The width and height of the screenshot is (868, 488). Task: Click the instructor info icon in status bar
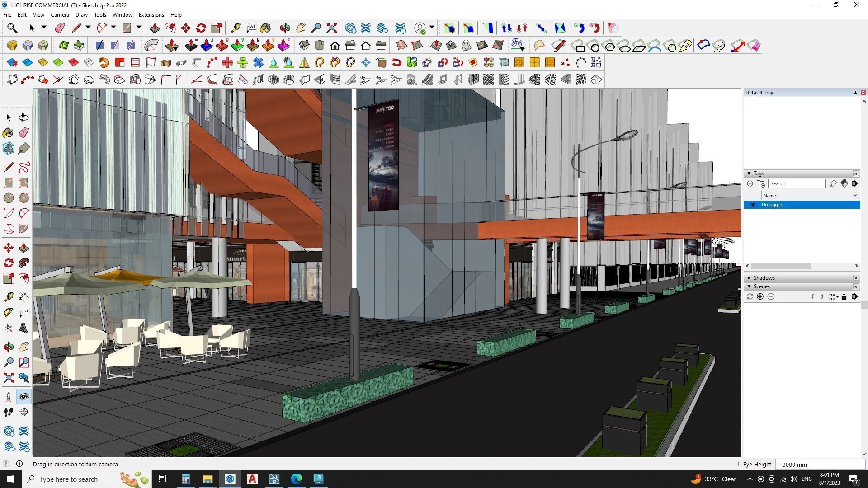tap(19, 464)
